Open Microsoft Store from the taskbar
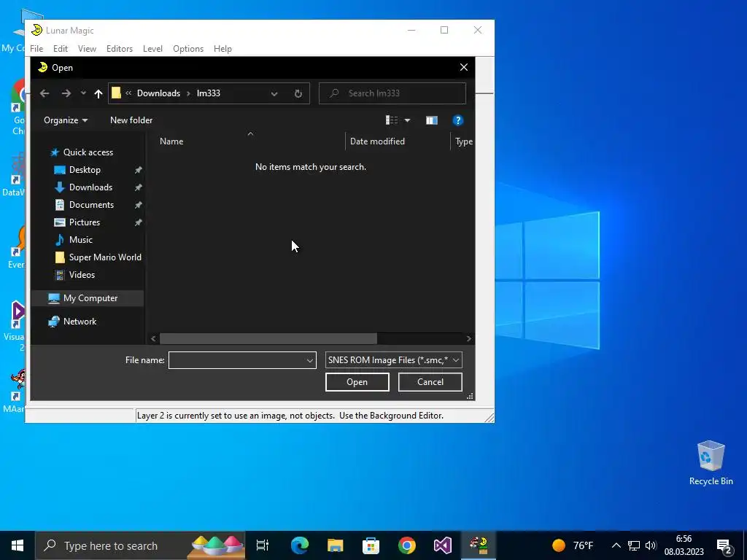 371,545
